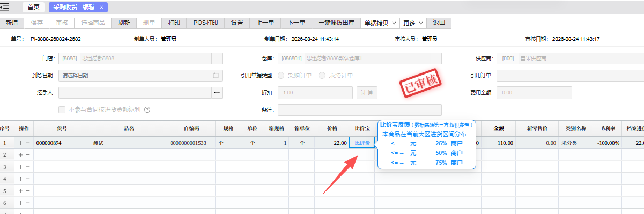The width and height of the screenshot is (644, 214).
Task: Click the 删单 toolbar button
Action: point(149,23)
